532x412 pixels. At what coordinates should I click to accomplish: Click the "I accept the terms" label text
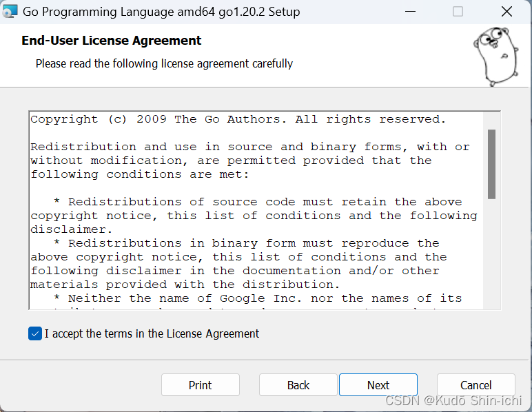152,333
